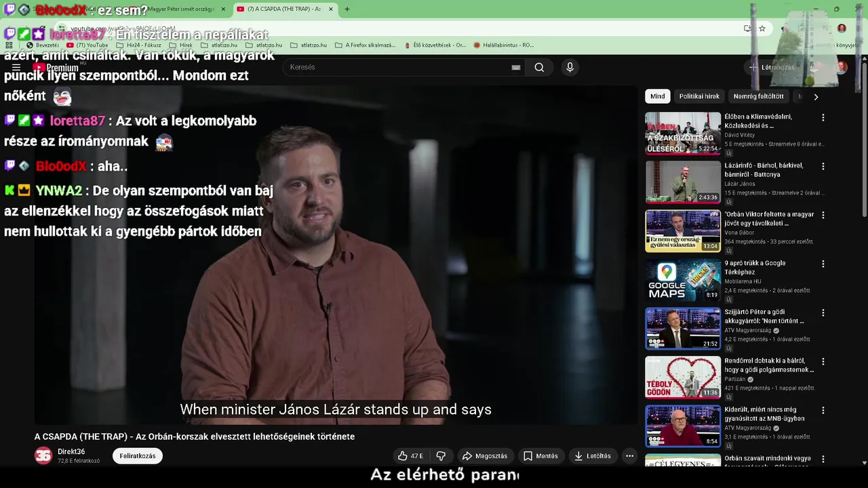Click the Partizán channel name
The image size is (868, 488).
point(735,379)
